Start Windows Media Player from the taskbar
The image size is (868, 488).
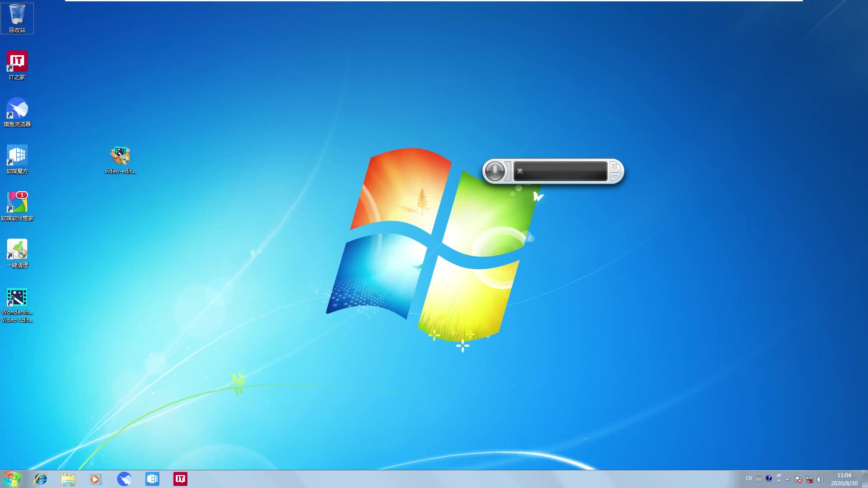tap(96, 479)
